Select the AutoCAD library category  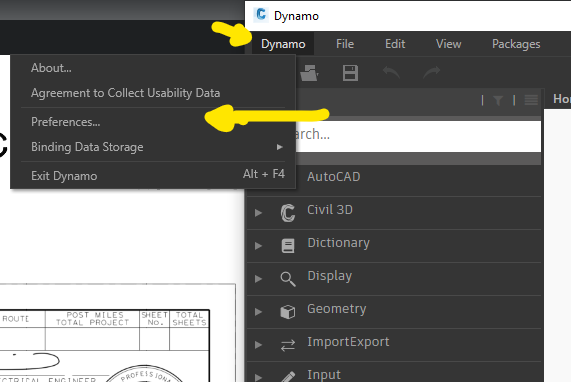click(x=333, y=177)
